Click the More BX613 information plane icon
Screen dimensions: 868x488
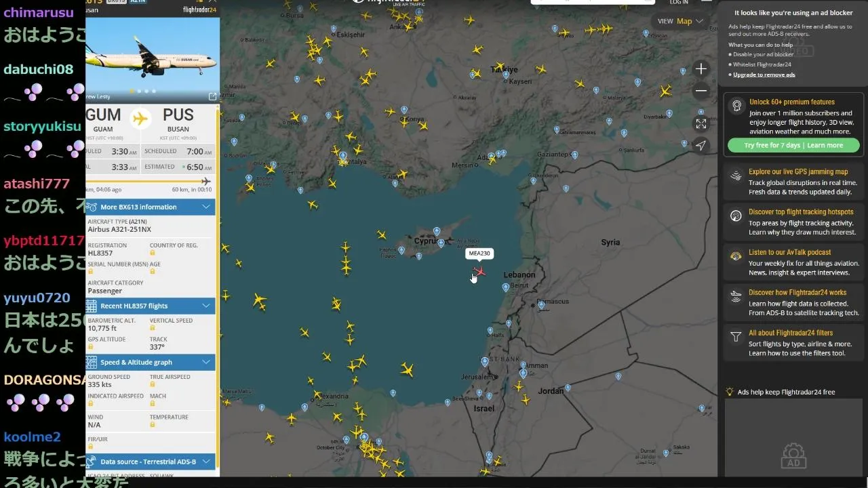[x=92, y=207]
